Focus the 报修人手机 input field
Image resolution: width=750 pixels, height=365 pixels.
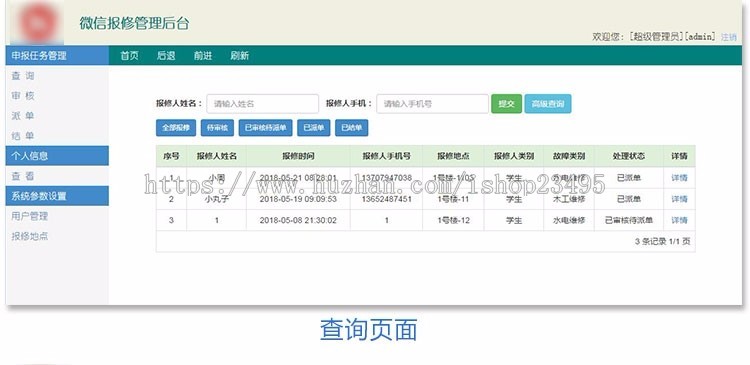click(432, 104)
